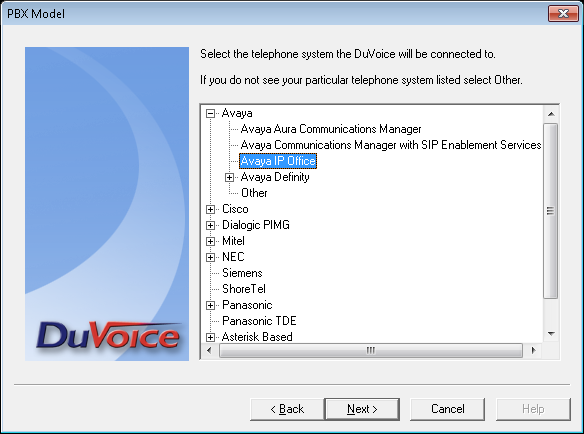The height and width of the screenshot is (434, 584).
Task: Click the horizontal scrollbar right arrow
Action: coord(533,351)
